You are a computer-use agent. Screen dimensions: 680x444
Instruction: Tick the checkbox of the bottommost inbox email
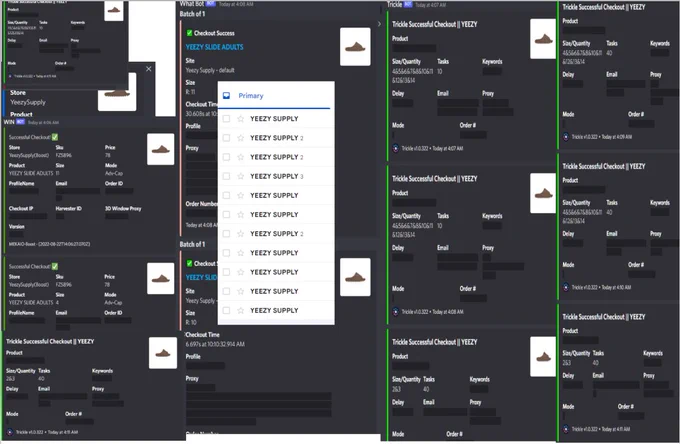226,310
